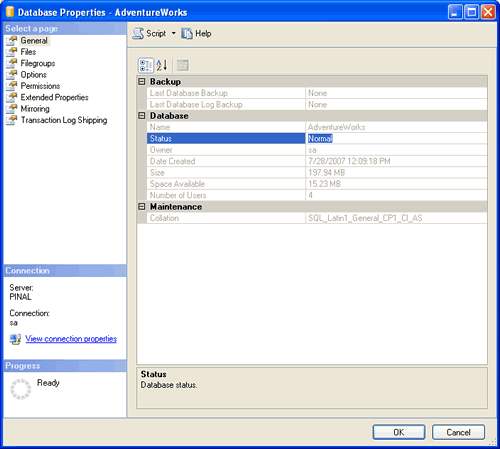Open View connection properties link
Viewport: 500px width, 449px height.
(71, 339)
